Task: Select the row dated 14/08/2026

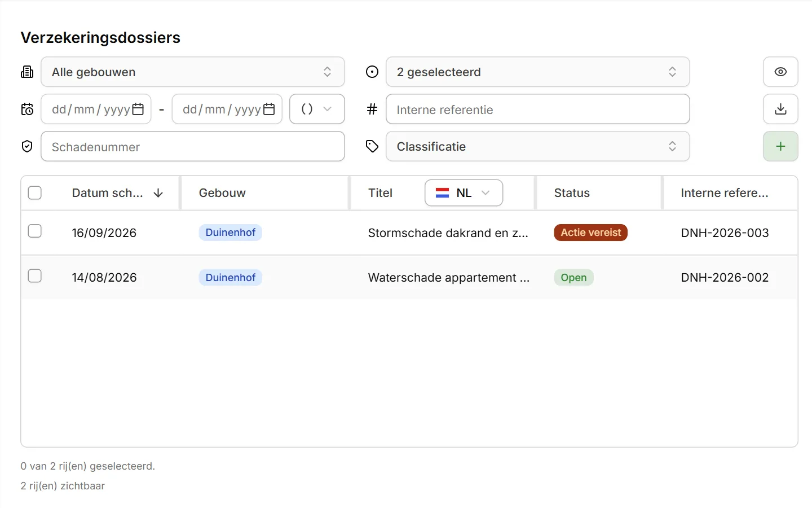Action: [35, 275]
